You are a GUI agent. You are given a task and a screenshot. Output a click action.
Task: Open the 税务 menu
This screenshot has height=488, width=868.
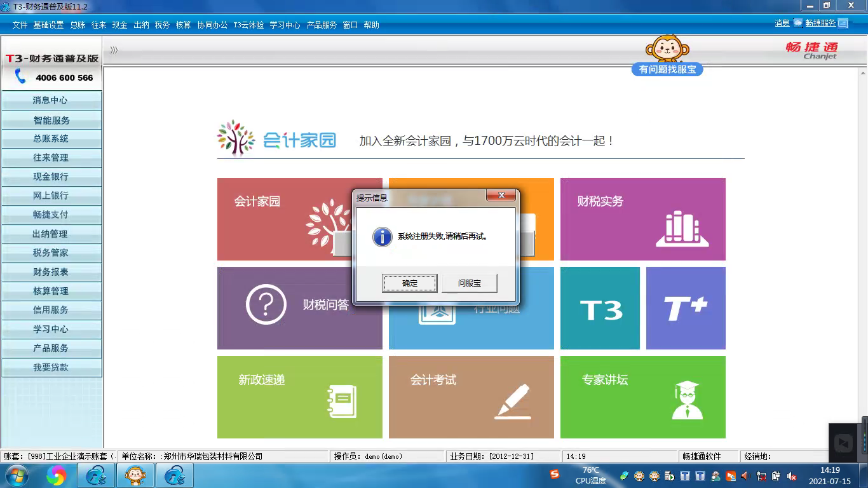click(x=162, y=25)
